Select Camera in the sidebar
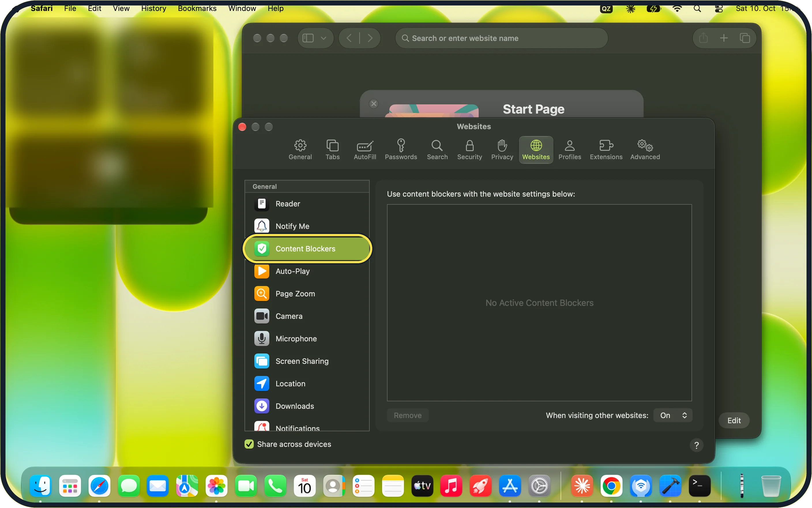The width and height of the screenshot is (812, 508). 307,316
